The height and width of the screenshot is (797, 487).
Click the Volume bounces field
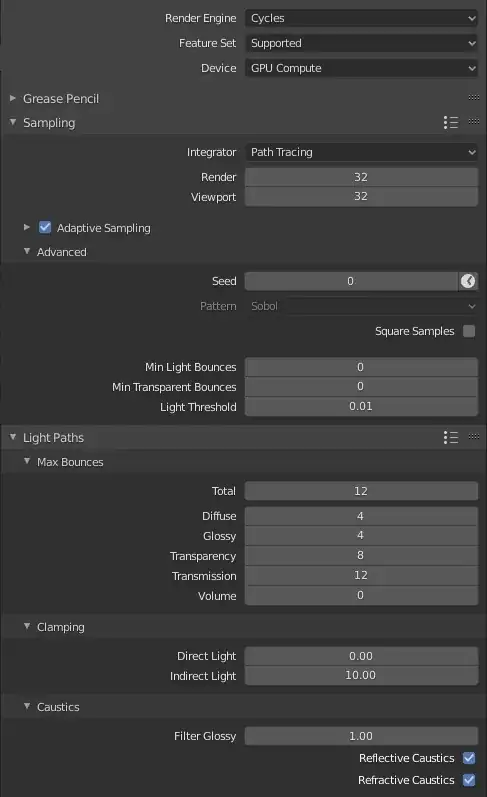click(361, 595)
